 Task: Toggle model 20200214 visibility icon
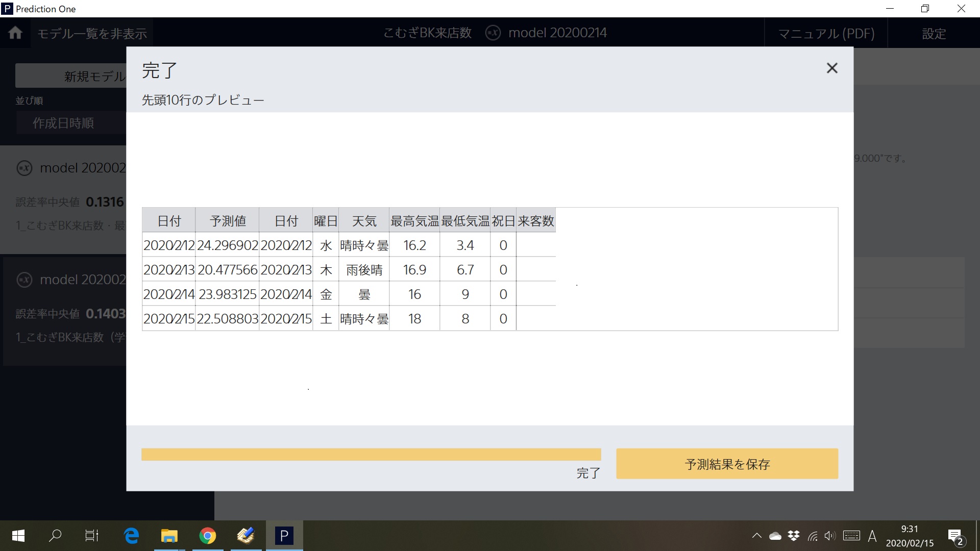tap(494, 32)
